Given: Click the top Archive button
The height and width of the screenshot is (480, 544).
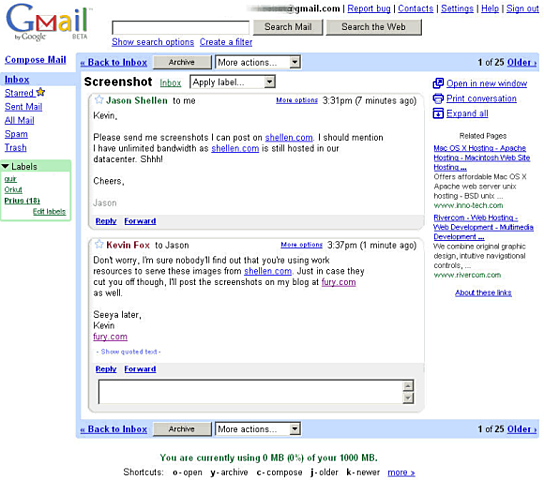Looking at the screenshot, I should [182, 62].
